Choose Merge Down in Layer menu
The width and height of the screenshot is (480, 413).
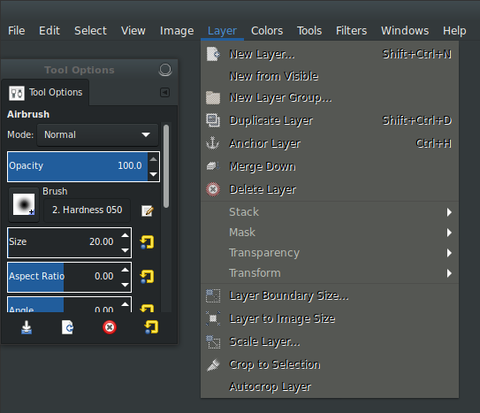[x=330, y=166]
